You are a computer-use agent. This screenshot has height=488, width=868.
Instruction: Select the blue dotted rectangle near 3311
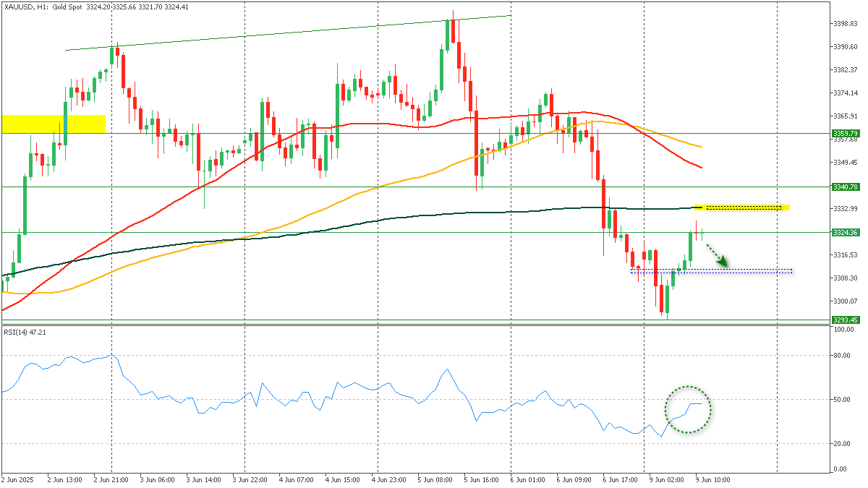click(712, 271)
